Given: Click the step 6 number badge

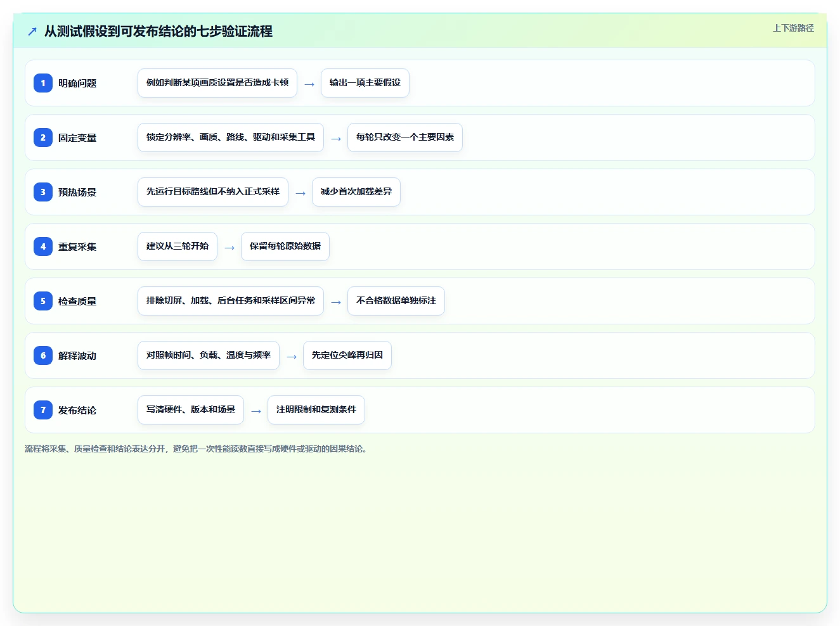Looking at the screenshot, I should click(43, 355).
